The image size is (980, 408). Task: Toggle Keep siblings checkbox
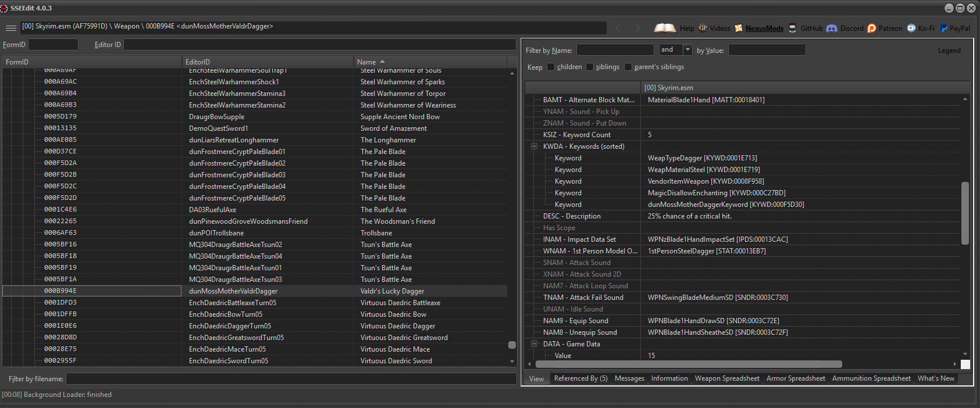[x=590, y=67]
